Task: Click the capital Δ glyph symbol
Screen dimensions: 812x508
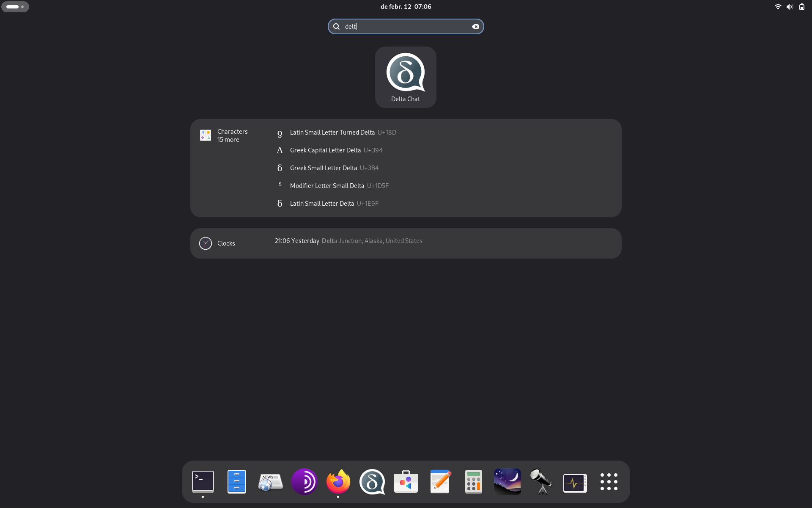Action: (x=280, y=150)
